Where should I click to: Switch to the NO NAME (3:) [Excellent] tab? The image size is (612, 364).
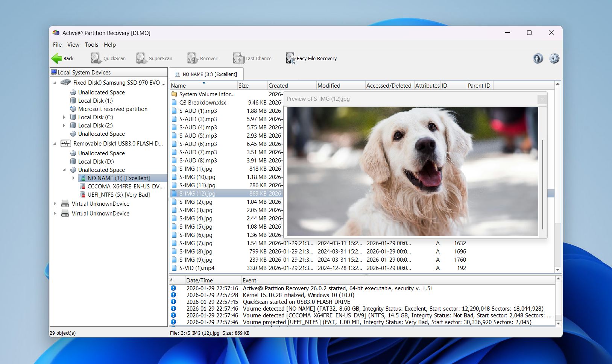(x=210, y=74)
